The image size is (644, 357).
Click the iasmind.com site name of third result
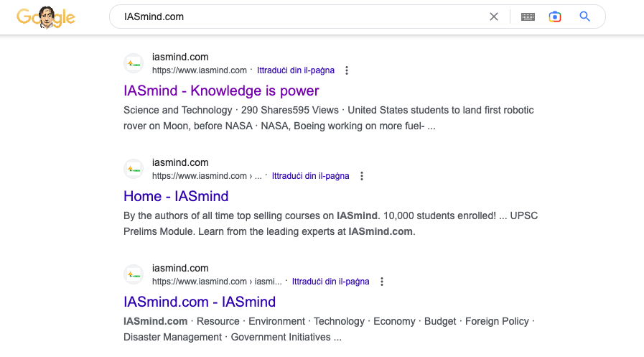pyautogui.click(x=180, y=268)
